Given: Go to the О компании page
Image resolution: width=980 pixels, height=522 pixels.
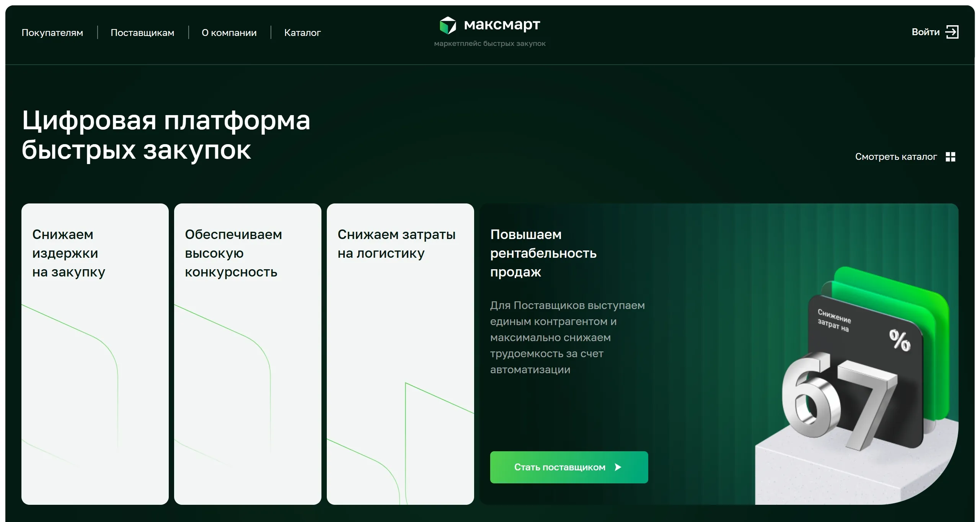Looking at the screenshot, I should 229,33.
